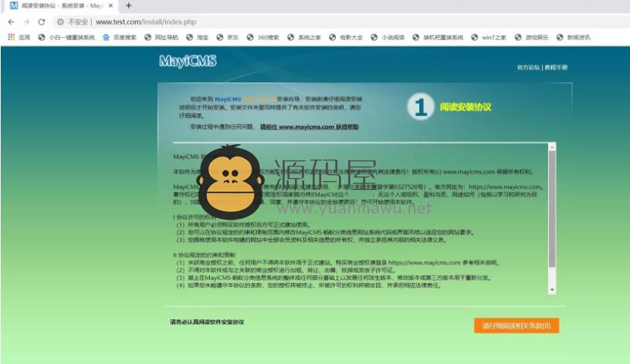Image resolution: width=630 pixels, height=364 pixels.
Task: Click the MayiCMS logo
Action: [x=188, y=61]
